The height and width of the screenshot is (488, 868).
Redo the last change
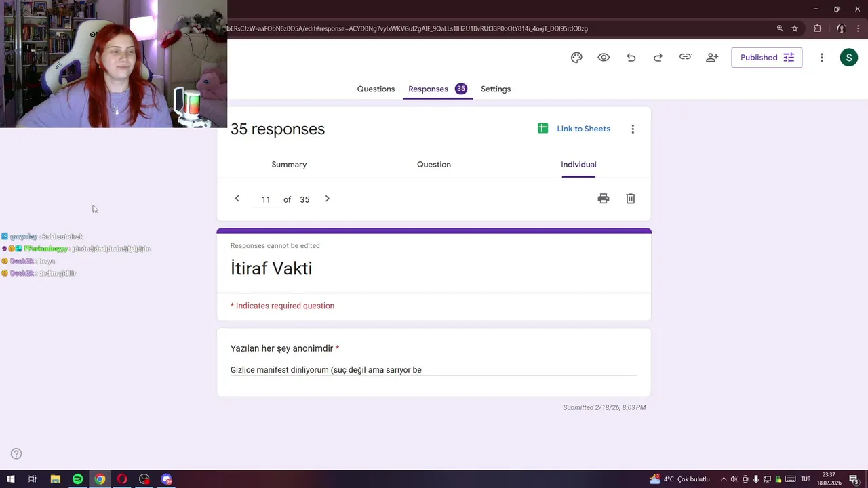pos(658,58)
